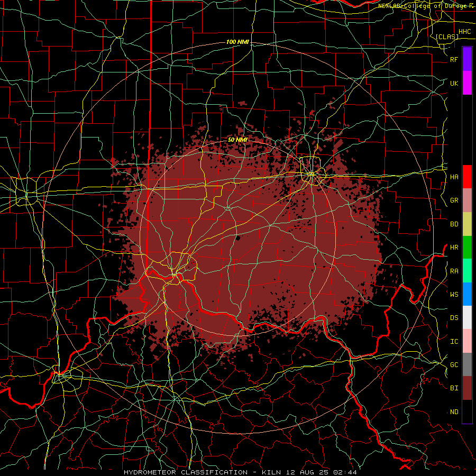Image resolution: width=476 pixels, height=476 pixels.
Task: Select the IC light pink legend swatch
Action: coord(467,341)
